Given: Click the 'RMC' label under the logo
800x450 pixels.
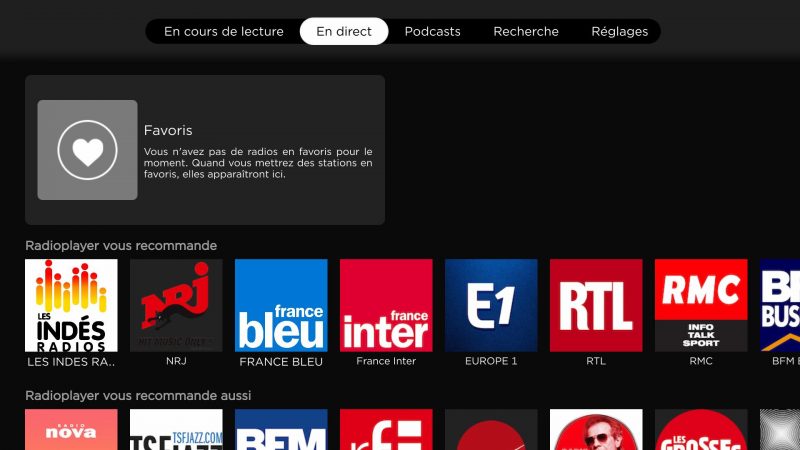Looking at the screenshot, I should click(701, 361).
